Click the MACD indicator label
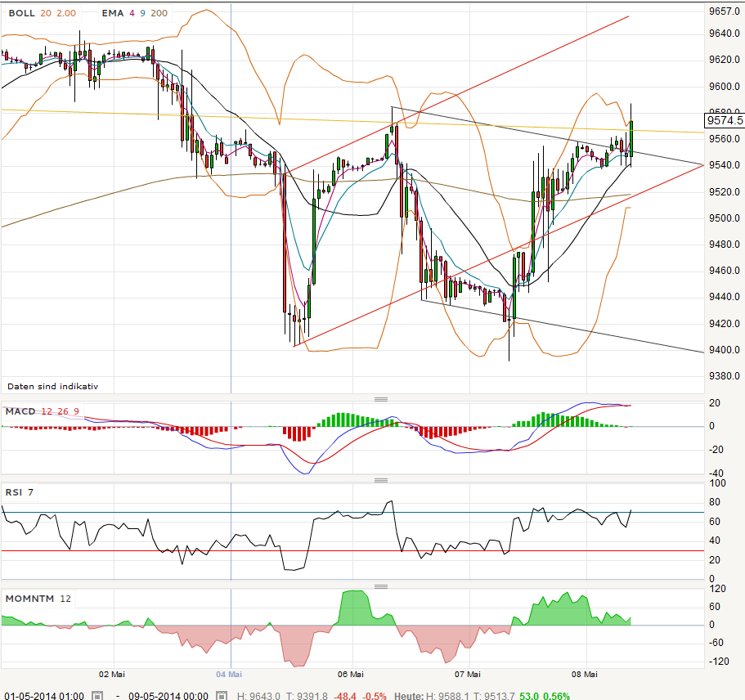The image size is (745, 700). [x=20, y=411]
